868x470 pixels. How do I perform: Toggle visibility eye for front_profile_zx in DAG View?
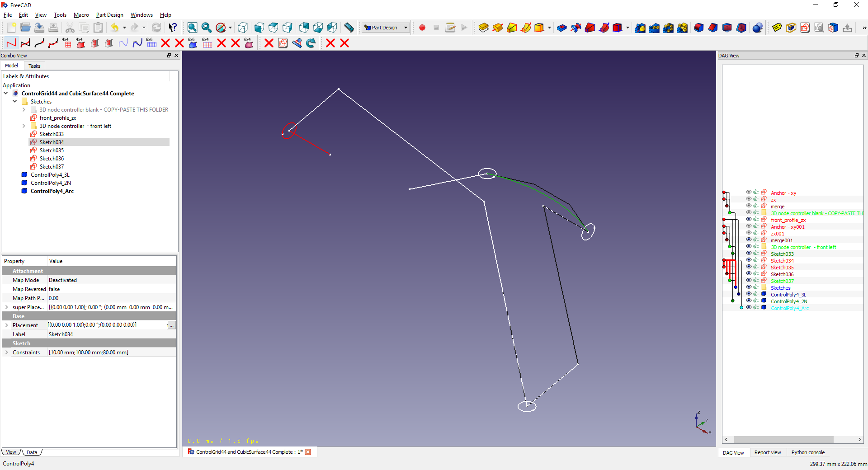coord(749,219)
